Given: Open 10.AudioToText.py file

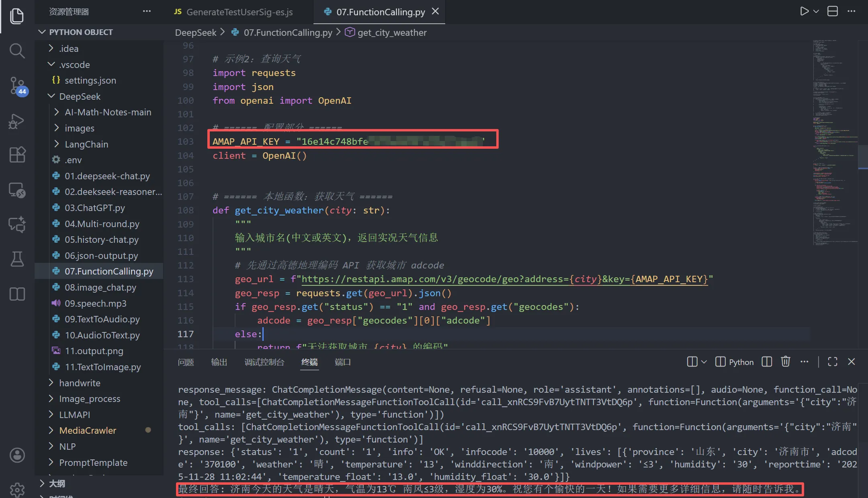Looking at the screenshot, I should click(x=102, y=335).
